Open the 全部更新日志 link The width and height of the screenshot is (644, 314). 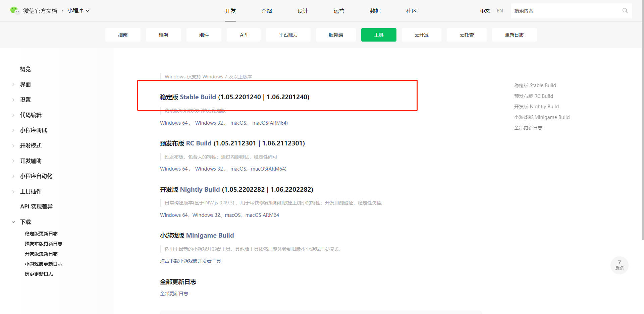[x=174, y=293]
